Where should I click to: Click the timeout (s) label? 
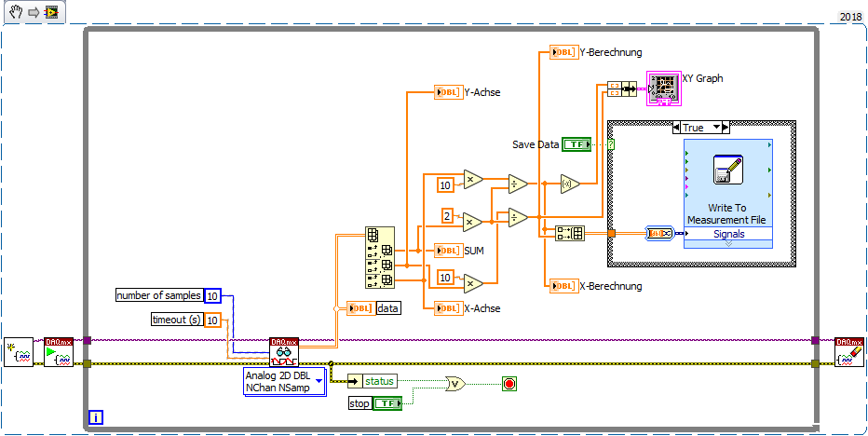point(177,320)
